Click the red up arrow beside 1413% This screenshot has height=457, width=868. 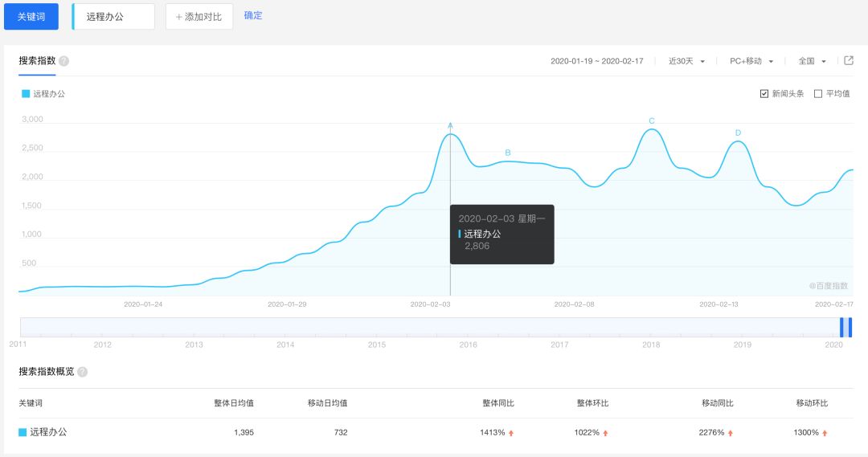(511, 433)
